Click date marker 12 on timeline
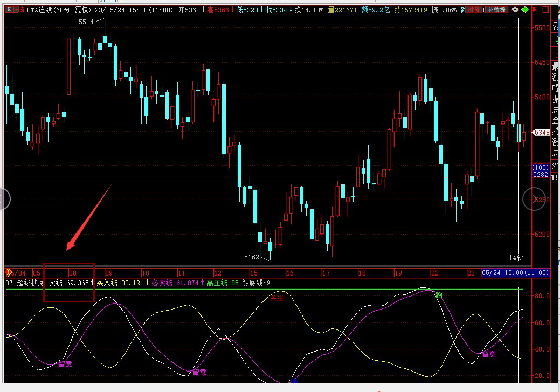560x392 pixels. pos(218,273)
